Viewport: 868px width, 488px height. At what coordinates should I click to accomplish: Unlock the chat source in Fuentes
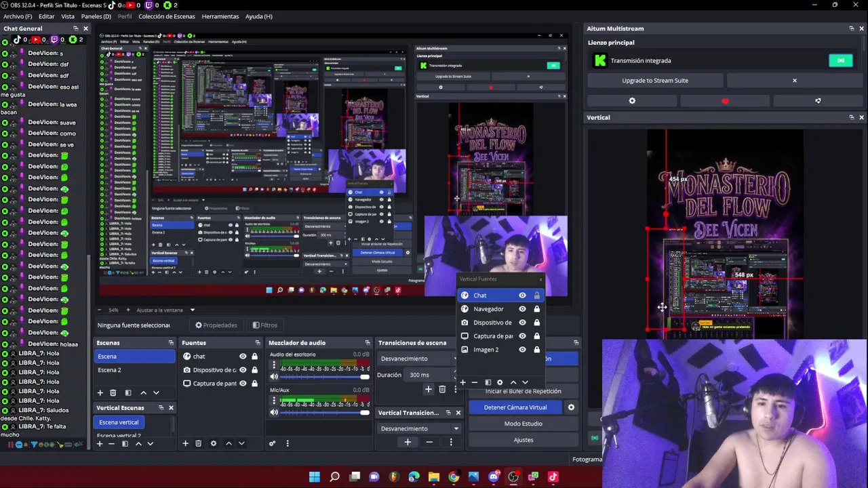pos(255,357)
